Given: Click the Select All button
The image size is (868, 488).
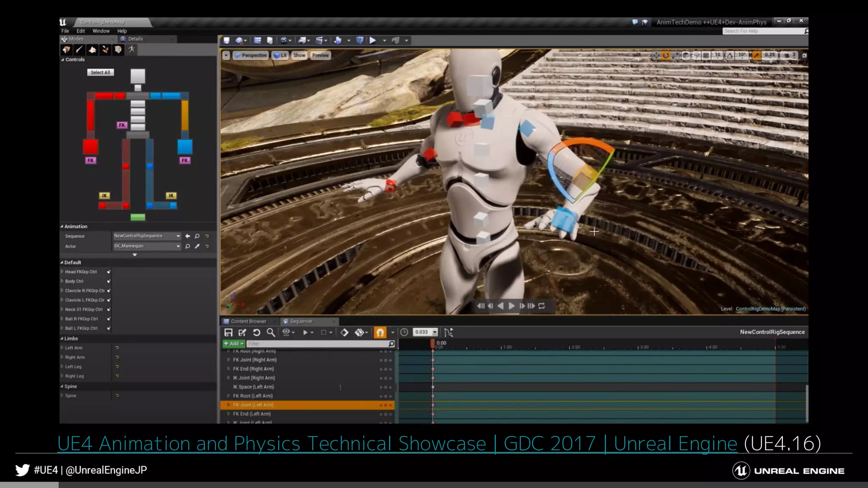Looking at the screenshot, I should 100,72.
